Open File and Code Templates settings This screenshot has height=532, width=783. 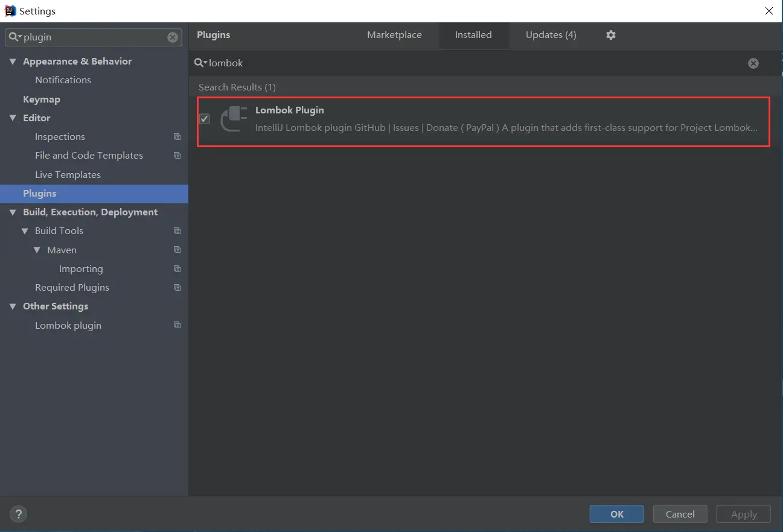coord(89,156)
